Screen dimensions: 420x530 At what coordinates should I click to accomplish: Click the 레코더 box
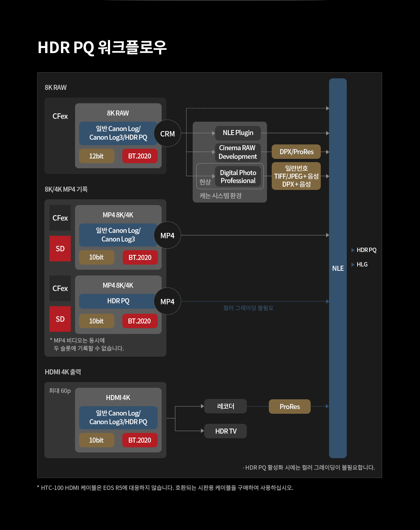tap(226, 406)
